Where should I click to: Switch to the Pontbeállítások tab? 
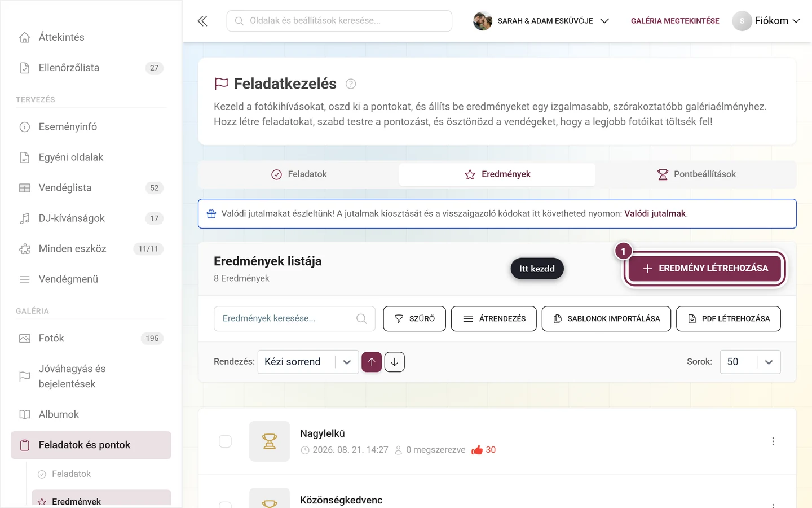(696, 174)
